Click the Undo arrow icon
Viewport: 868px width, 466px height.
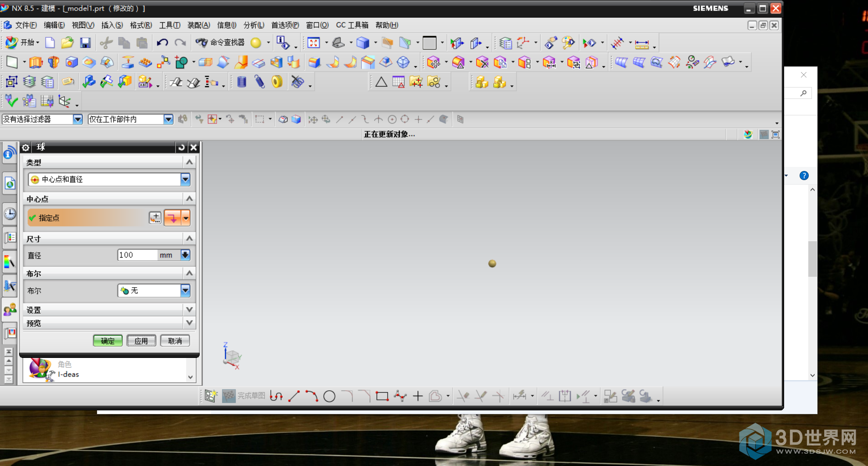point(162,43)
